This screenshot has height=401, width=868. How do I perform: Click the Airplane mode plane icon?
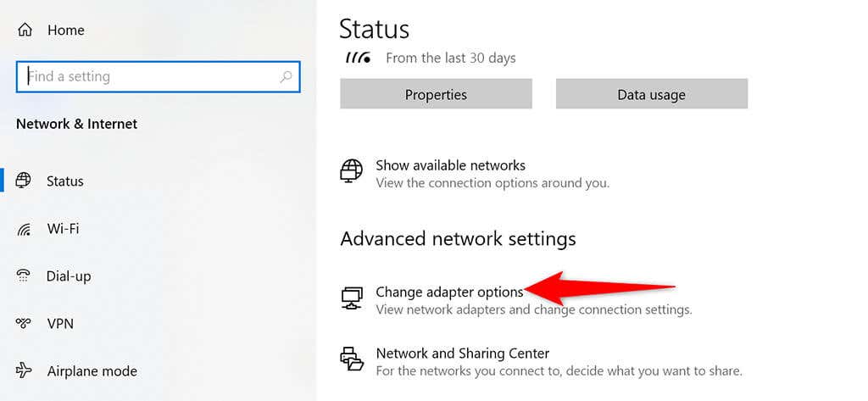pyautogui.click(x=24, y=370)
